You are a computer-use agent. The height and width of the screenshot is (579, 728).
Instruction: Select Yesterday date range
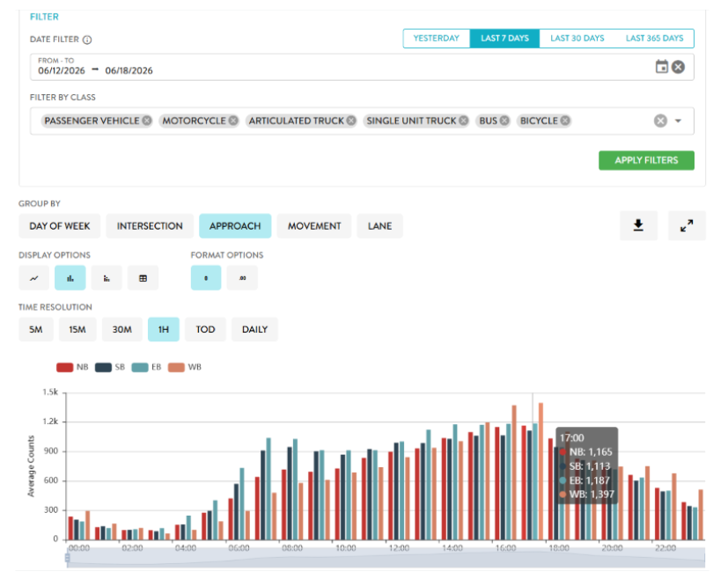point(437,38)
